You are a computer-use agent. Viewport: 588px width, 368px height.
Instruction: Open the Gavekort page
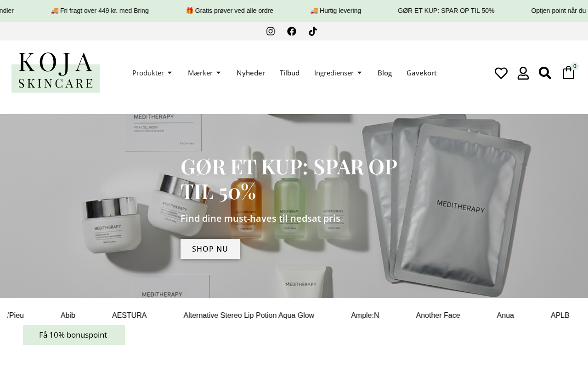[421, 73]
